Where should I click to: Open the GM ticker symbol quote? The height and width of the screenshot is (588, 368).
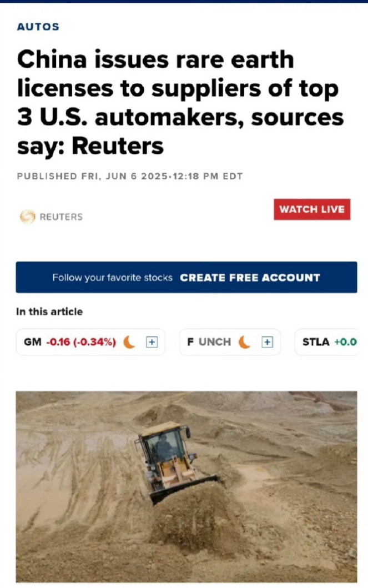point(33,342)
